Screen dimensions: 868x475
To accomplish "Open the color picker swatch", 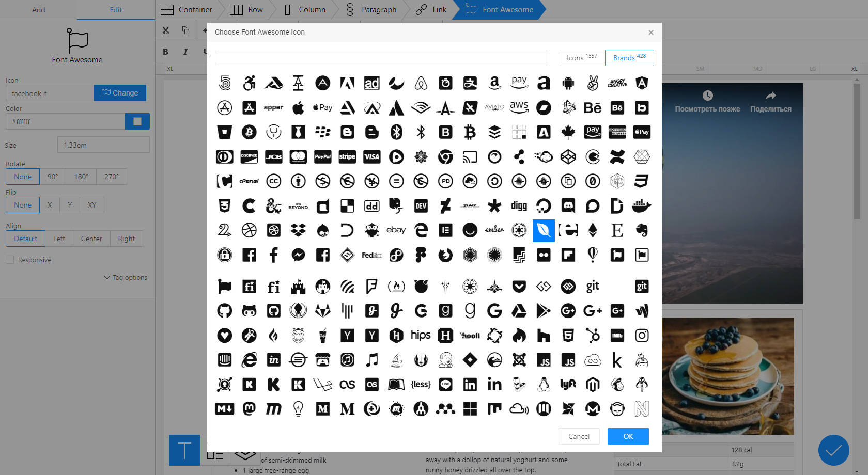I will coord(137,121).
